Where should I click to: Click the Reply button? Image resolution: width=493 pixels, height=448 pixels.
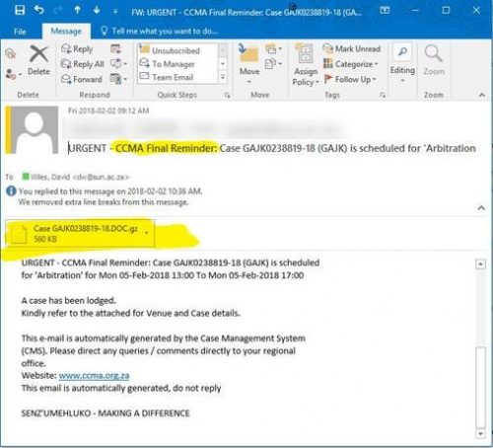pyautogui.click(x=77, y=49)
